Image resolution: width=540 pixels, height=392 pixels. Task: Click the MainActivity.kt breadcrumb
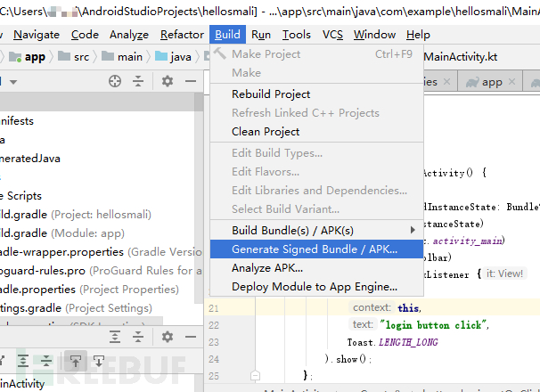click(461, 56)
